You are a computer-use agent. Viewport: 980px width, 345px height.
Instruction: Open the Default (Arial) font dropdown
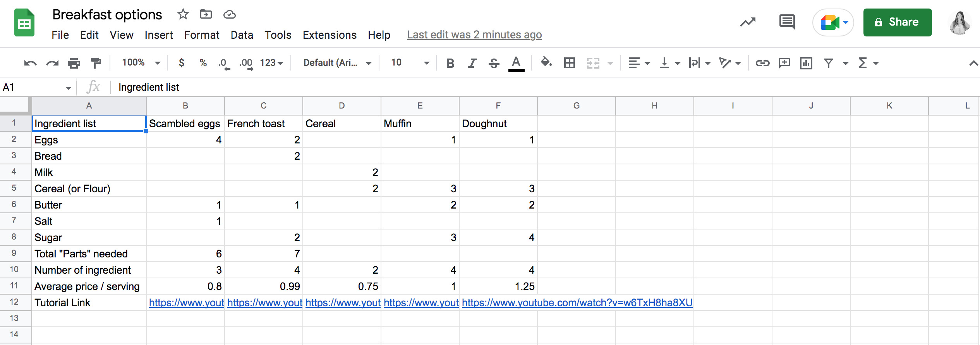point(337,63)
